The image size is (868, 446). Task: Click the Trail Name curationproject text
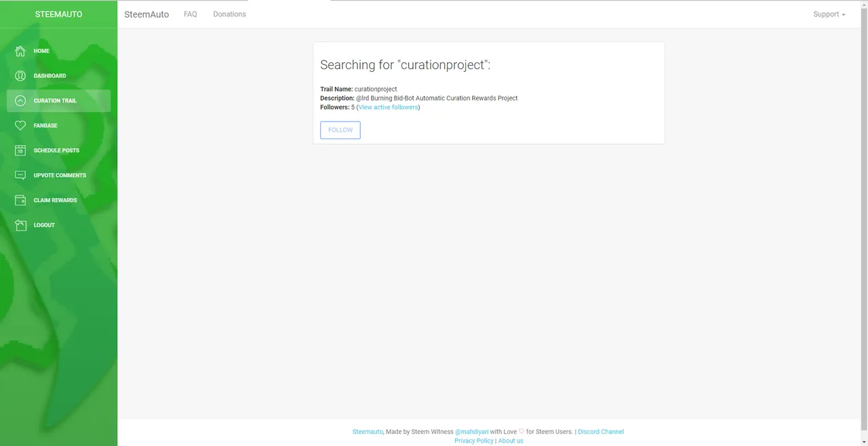[359, 89]
